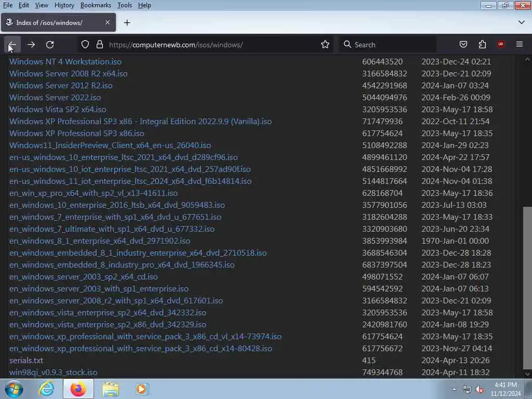Screen dimensions: 532x399
Task: Download Windows Server 2008 R2 x64.iso
Action: (x=68, y=74)
